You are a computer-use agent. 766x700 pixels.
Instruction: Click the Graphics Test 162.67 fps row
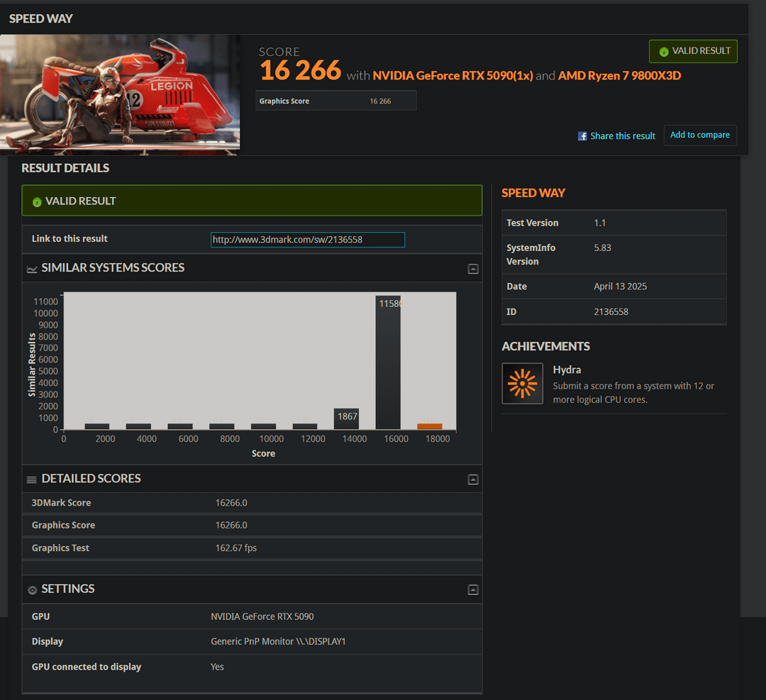(252, 548)
